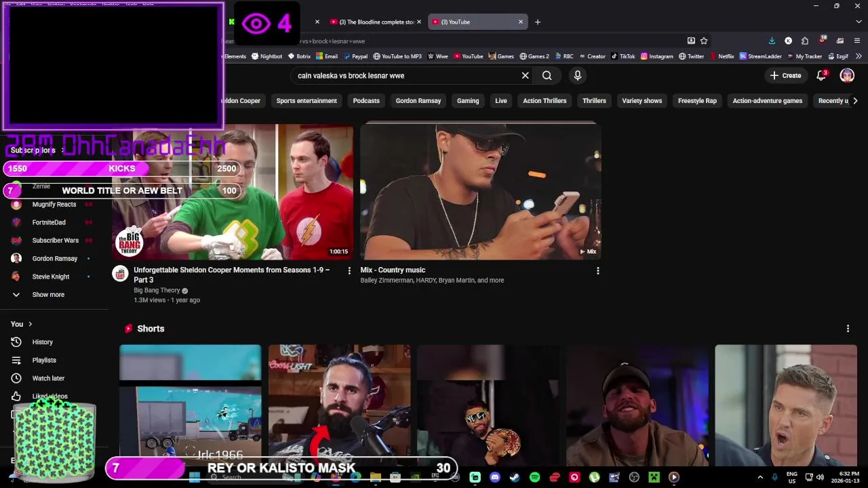Open browser extensions puzzle icon
The height and width of the screenshot is (488, 868).
804,41
